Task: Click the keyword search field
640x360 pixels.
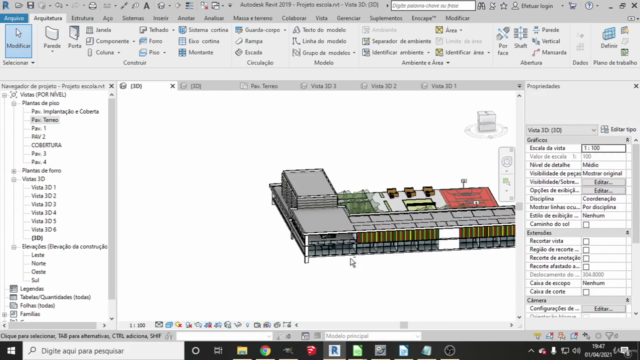Action: pos(433,6)
